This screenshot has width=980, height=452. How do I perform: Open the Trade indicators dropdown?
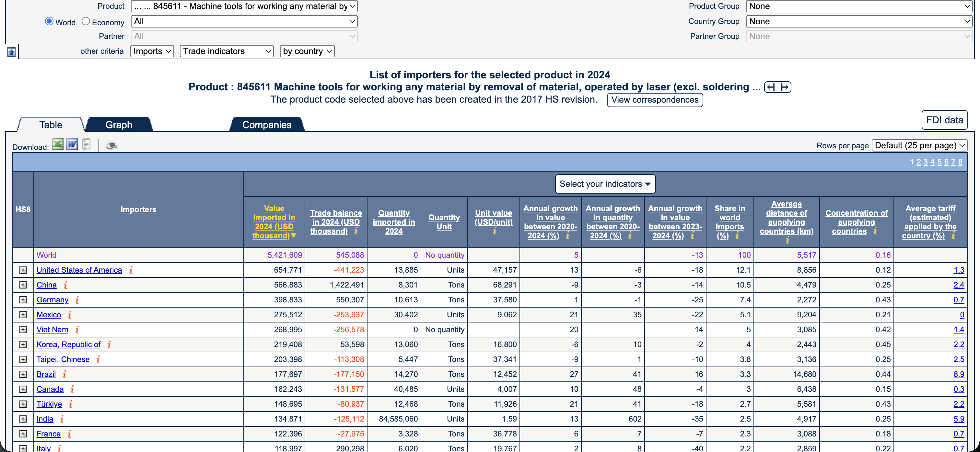tap(227, 51)
